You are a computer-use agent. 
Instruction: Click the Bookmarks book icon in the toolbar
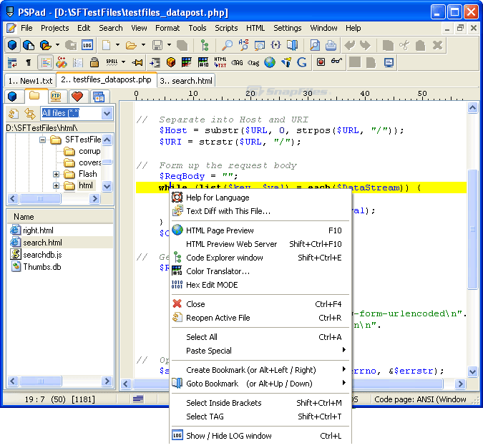292,45
